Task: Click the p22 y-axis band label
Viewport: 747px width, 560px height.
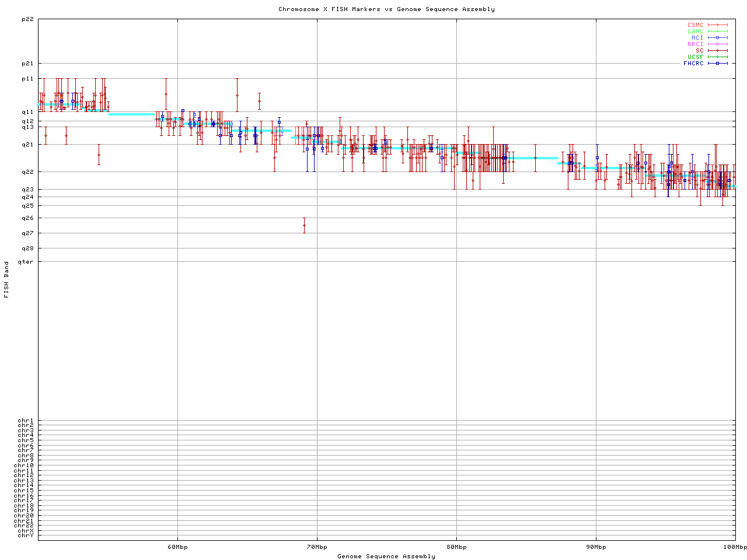Action: (27, 19)
